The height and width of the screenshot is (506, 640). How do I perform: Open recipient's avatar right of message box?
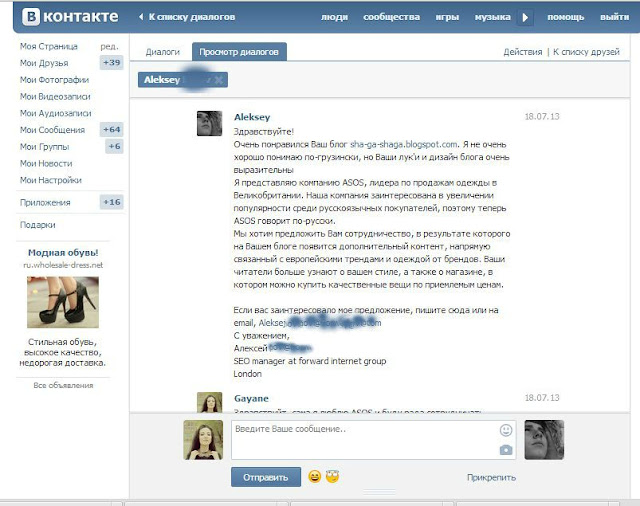coord(544,440)
